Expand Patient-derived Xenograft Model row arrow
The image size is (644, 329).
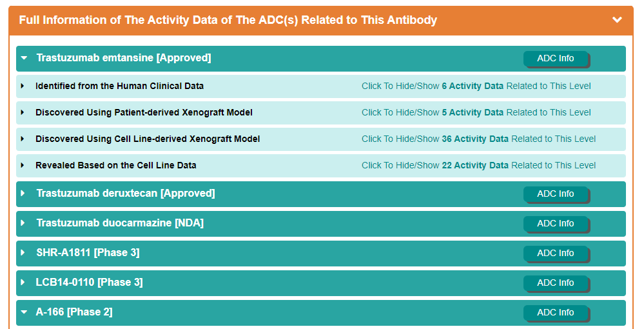(23, 112)
